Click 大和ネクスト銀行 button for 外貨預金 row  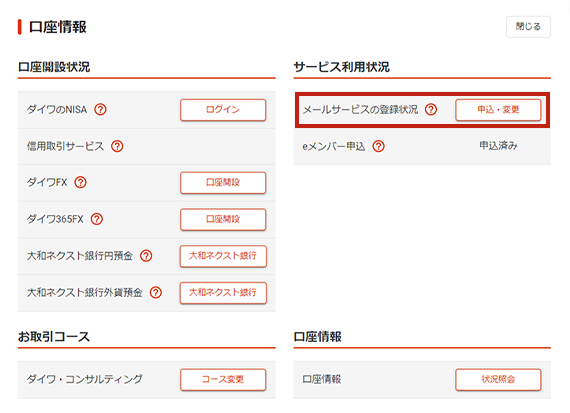pyautogui.click(x=223, y=292)
